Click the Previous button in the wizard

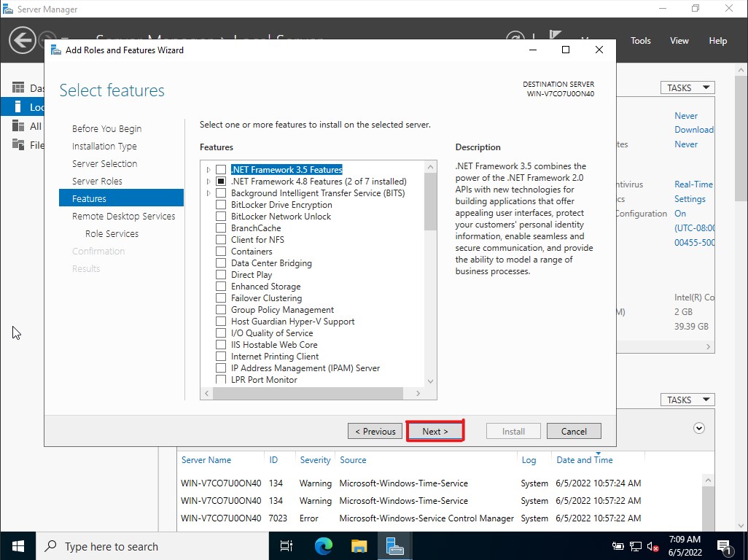pyautogui.click(x=375, y=431)
